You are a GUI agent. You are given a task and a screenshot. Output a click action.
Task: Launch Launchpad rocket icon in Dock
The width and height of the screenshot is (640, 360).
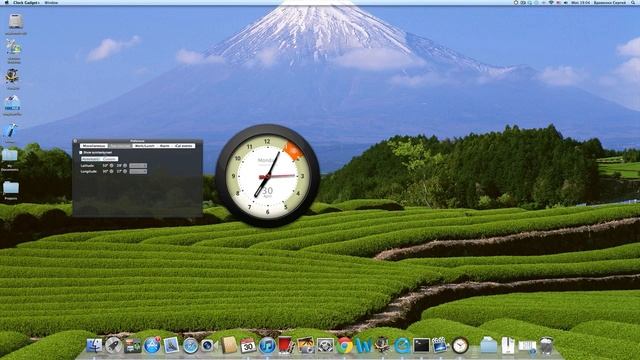point(113,345)
